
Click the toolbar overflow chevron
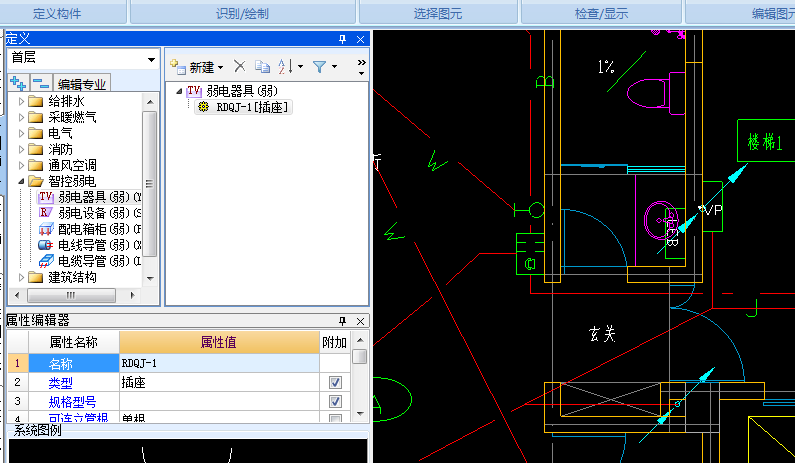pos(362,63)
